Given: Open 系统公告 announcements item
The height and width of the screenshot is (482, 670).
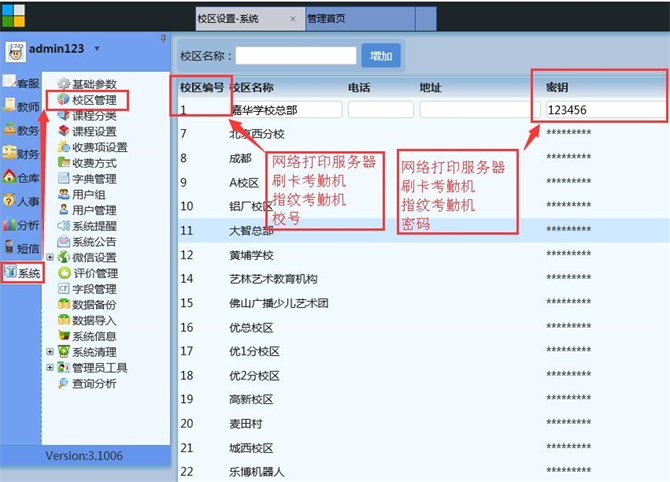Looking at the screenshot, I should pos(93,241).
